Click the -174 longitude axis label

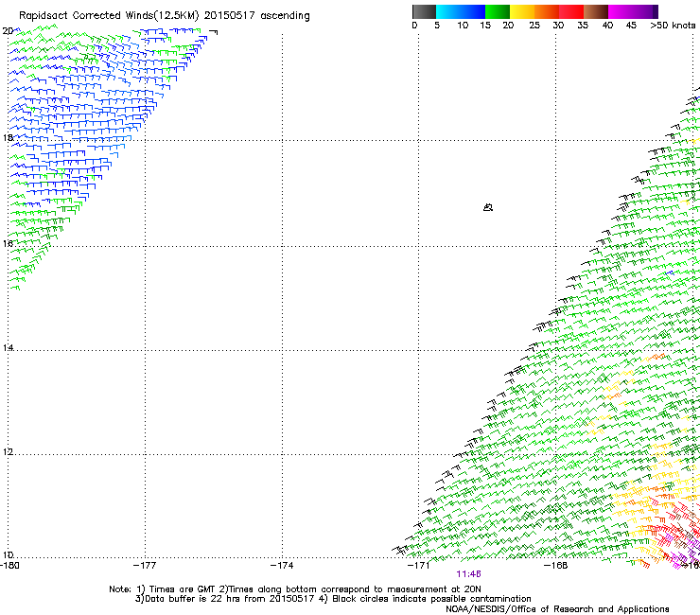point(282,566)
